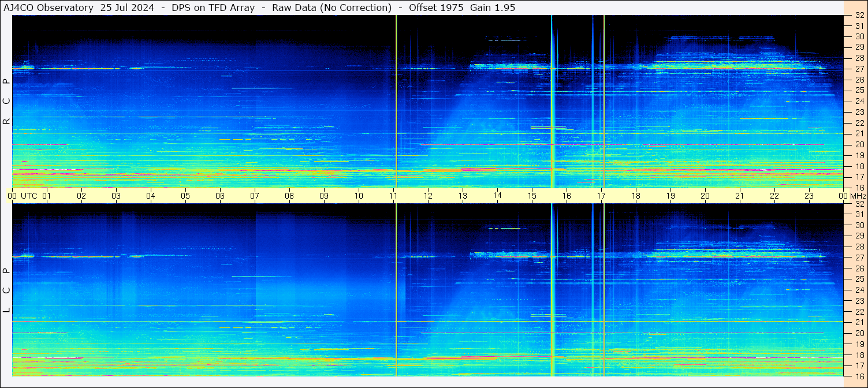Select the '23' hour mark on time axis
The width and height of the screenshot is (868, 388).
click(x=809, y=196)
